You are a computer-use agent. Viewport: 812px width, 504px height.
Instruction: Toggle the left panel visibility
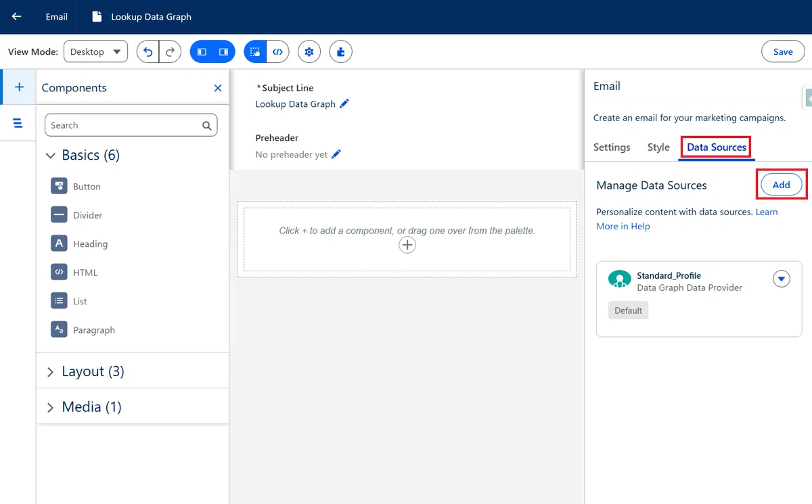(202, 51)
